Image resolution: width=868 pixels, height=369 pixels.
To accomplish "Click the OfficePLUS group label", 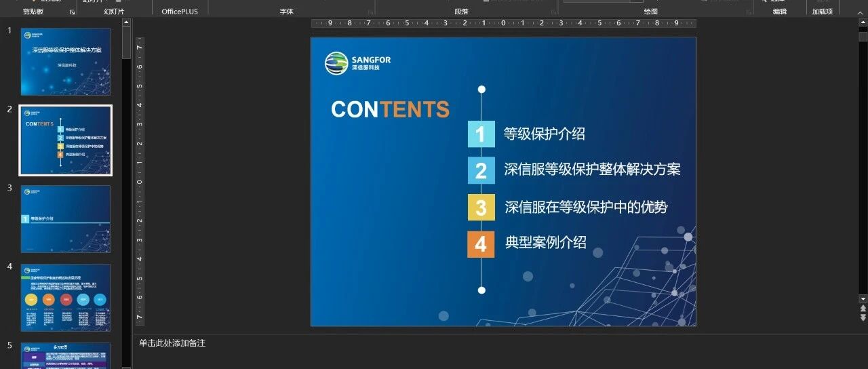I will click(180, 12).
